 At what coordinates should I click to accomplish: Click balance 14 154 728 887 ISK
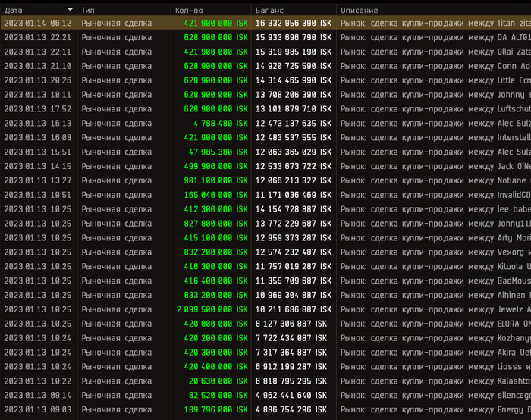pyautogui.click(x=294, y=209)
